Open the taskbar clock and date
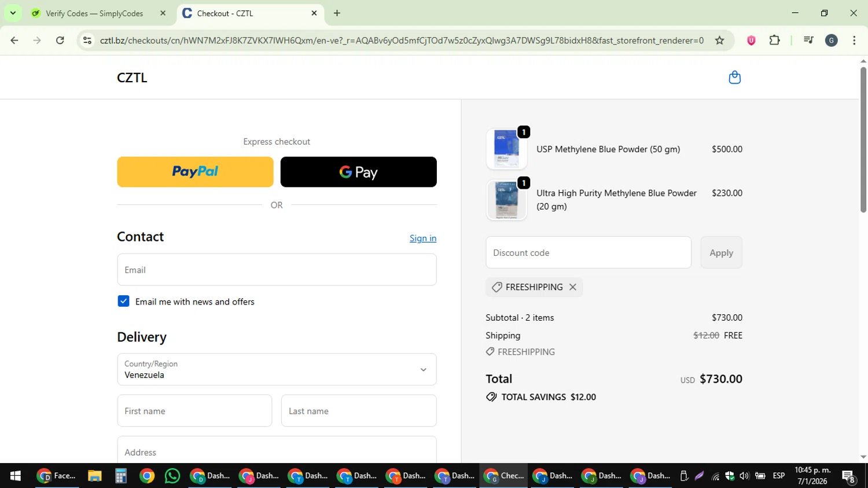This screenshot has width=868, height=488. [812, 476]
